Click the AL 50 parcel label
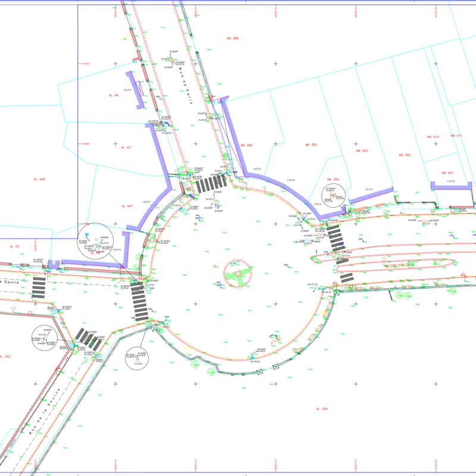 (x=14, y=246)
